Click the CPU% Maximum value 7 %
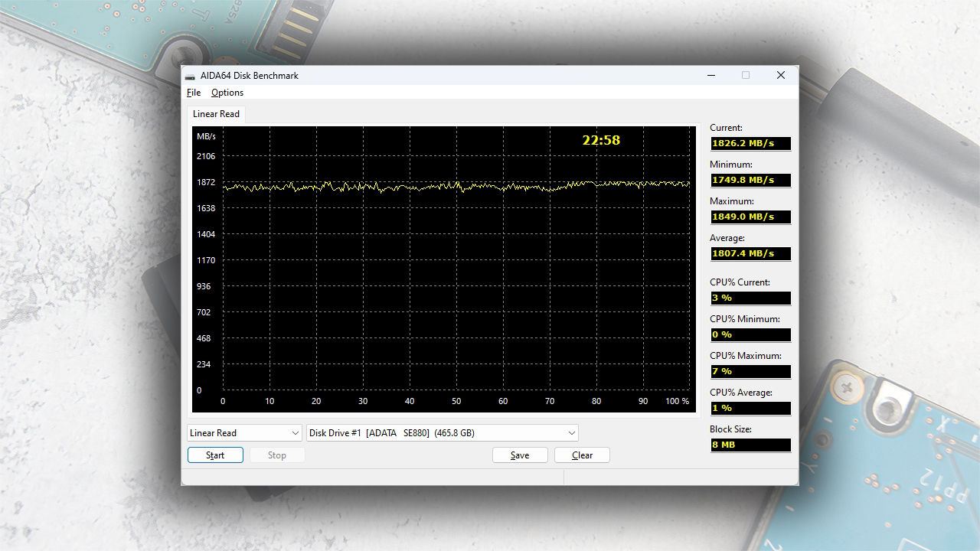Image resolution: width=980 pixels, height=551 pixels. (x=750, y=371)
